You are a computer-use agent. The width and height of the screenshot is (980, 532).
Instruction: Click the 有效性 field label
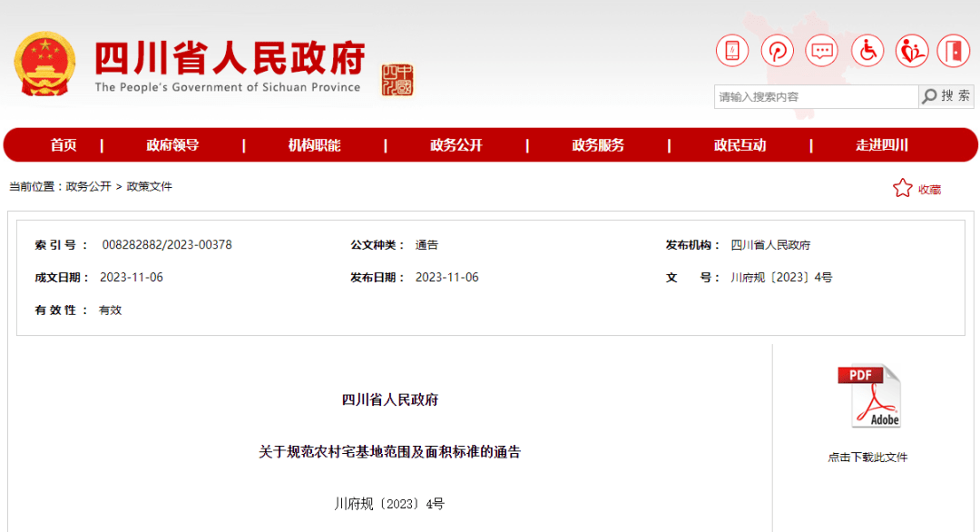point(61,310)
